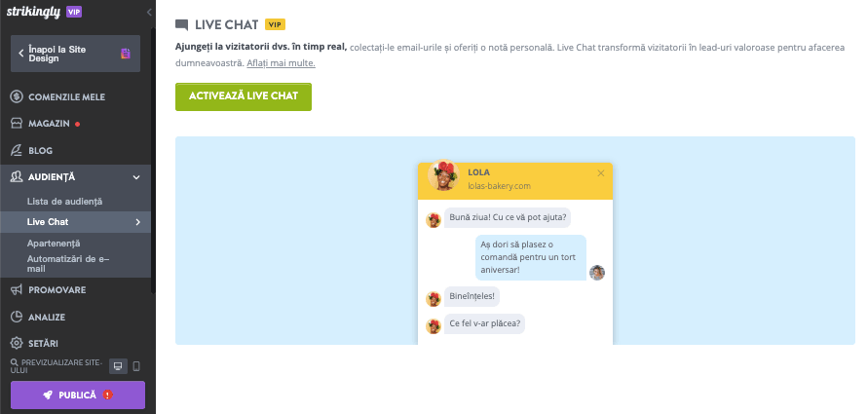Select Apartenență menu item

tap(54, 243)
